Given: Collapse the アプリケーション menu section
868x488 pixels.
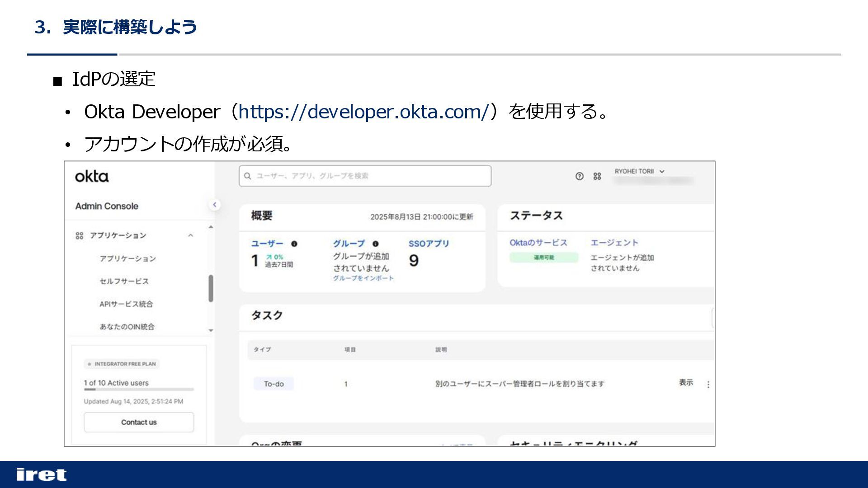Looking at the screenshot, I should point(190,235).
